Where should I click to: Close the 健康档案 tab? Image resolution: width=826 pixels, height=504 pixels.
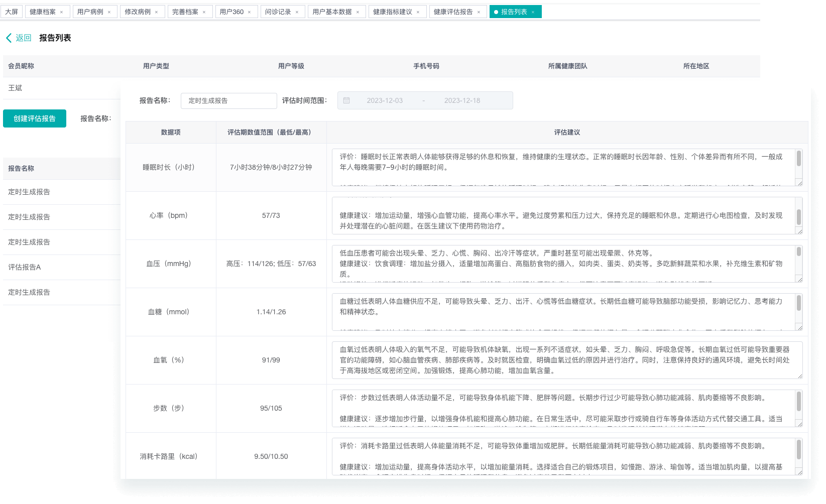(x=61, y=12)
